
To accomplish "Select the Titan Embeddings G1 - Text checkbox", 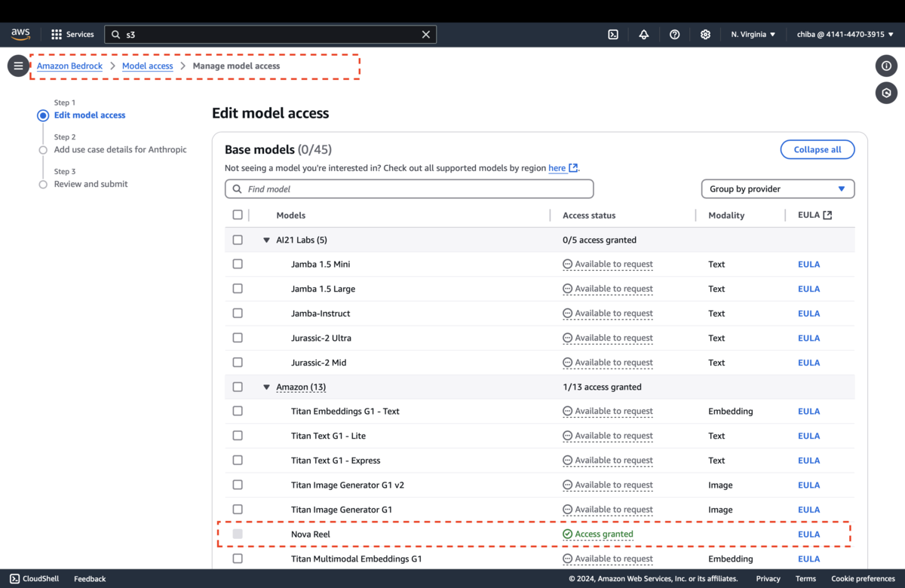I will pos(238,412).
